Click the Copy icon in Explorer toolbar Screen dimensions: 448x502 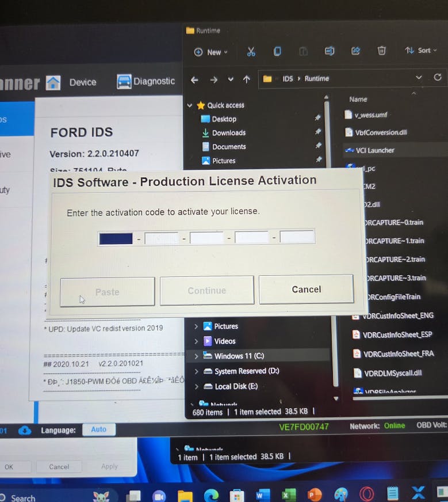pyautogui.click(x=277, y=52)
